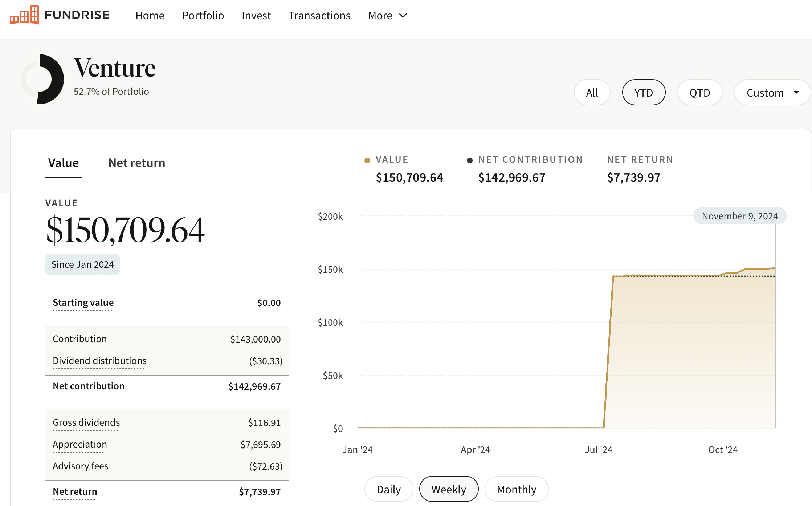Click the 52.7% of Portfolio text
Viewport: 812px width, 506px height.
111,92
